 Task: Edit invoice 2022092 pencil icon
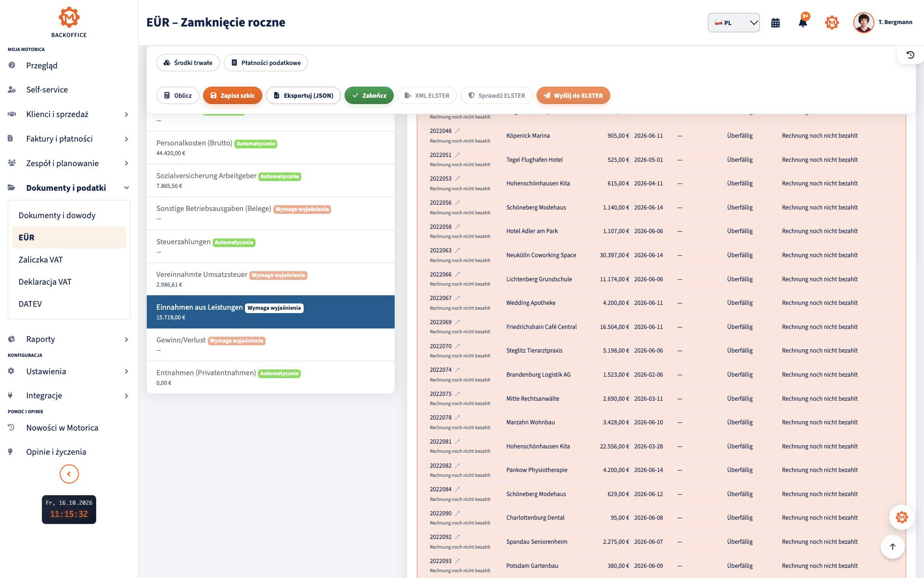457,537
